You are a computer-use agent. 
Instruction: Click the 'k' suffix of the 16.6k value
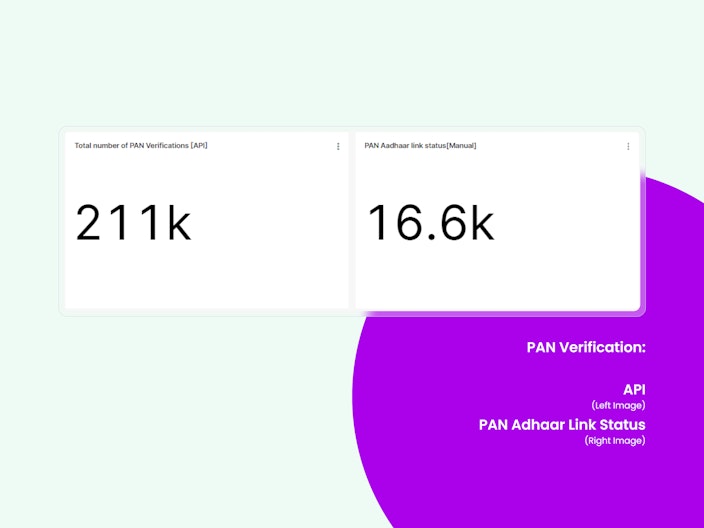click(x=483, y=223)
